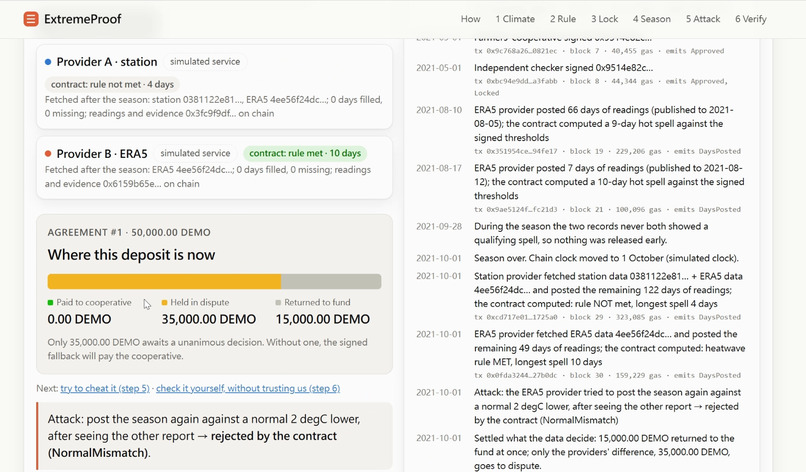
Task: Click the tx 0x9ae5124f block 21 line
Action: (x=607, y=209)
